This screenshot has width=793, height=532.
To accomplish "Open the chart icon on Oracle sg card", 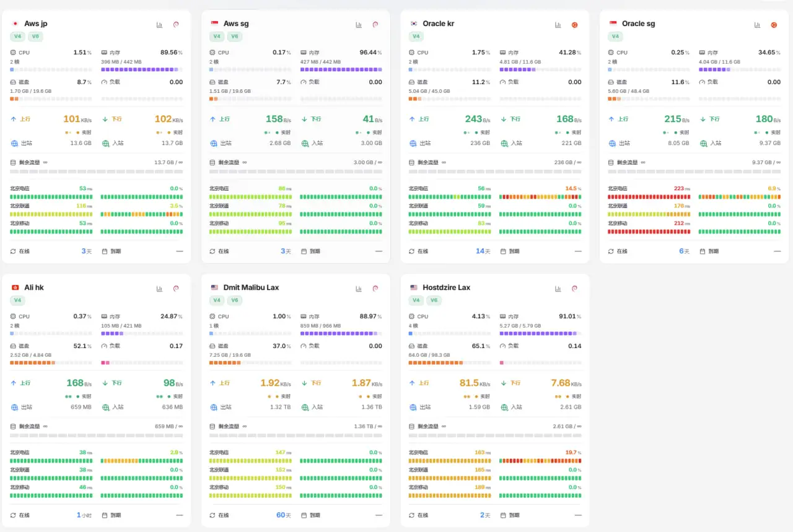I will [757, 25].
